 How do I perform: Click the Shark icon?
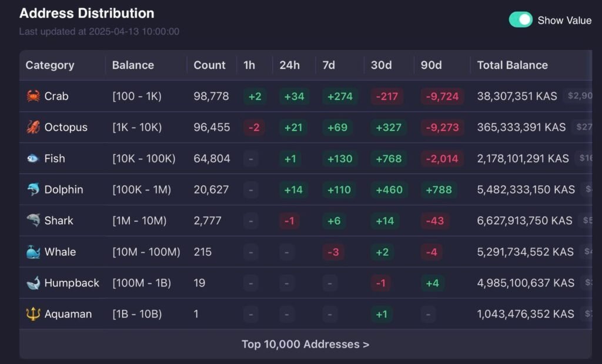(x=33, y=221)
